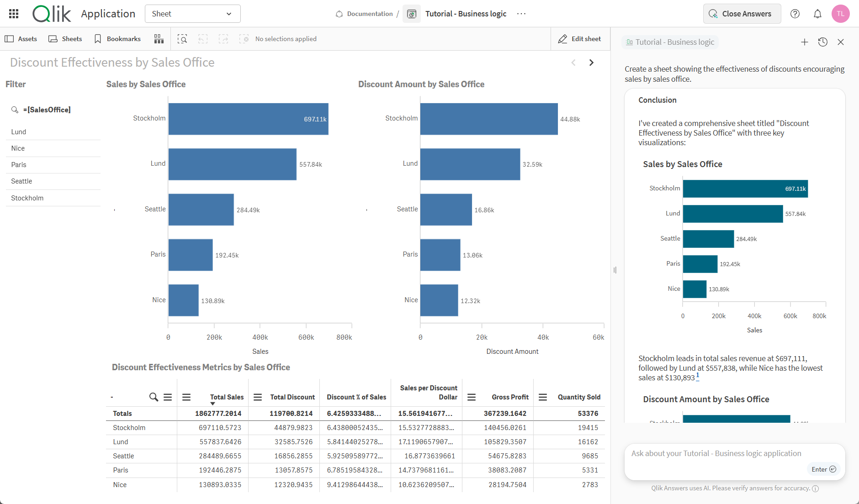Click the smart search selections icon
The image size is (859, 504).
[182, 39]
